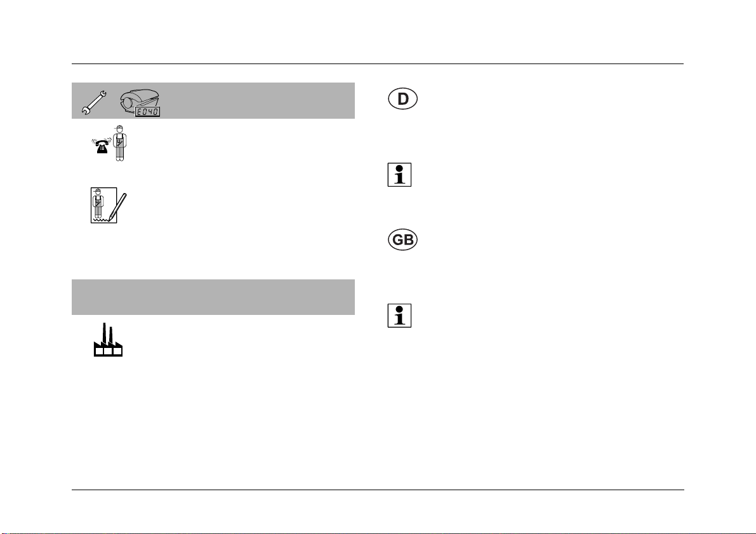Click the empty gray bar above the factory

click(213, 297)
